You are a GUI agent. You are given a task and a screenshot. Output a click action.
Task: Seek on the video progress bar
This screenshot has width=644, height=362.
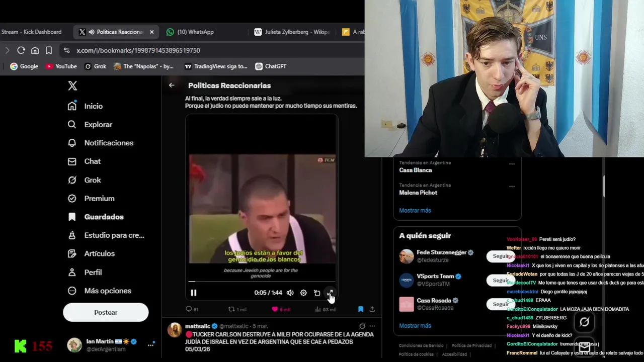pyautogui.click(x=262, y=282)
